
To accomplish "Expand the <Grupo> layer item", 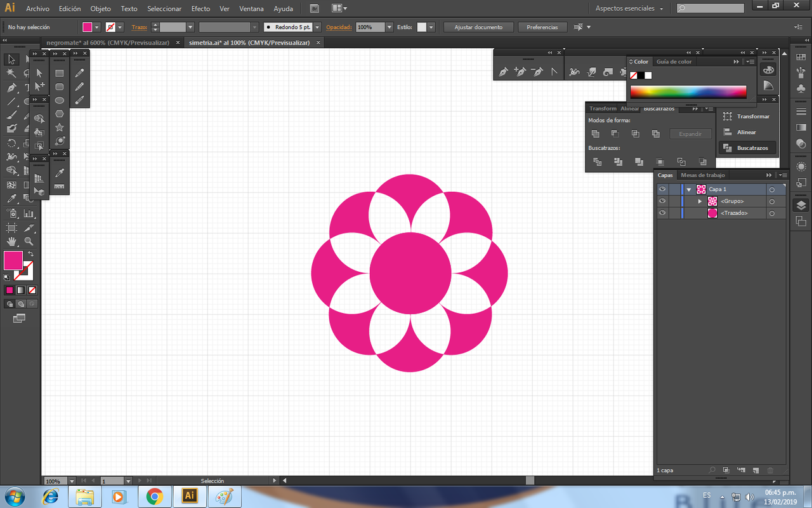I will 700,201.
